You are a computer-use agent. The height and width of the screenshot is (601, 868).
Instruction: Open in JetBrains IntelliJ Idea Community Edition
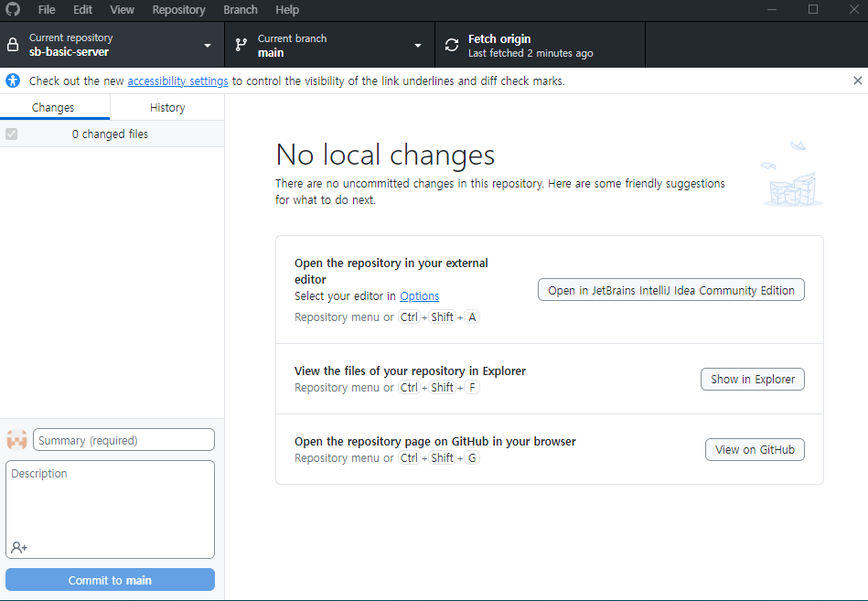pos(671,290)
